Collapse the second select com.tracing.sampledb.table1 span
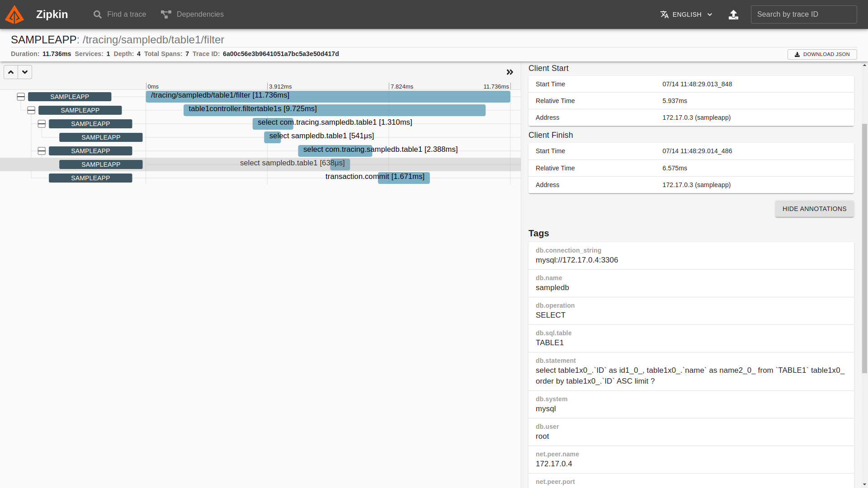Image resolution: width=868 pixels, height=488 pixels. (42, 151)
